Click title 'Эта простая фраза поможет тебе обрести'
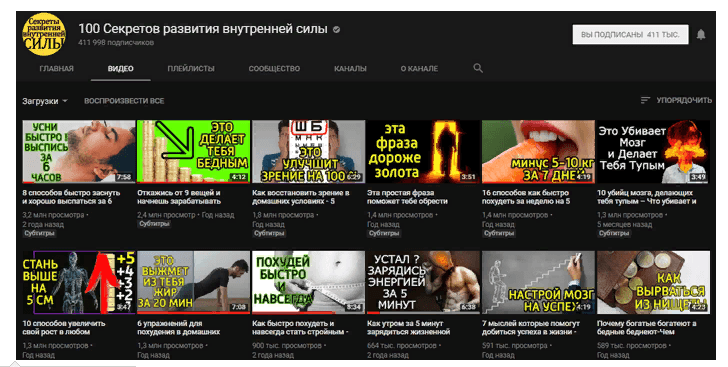The height and width of the screenshot is (367, 728). click(x=407, y=197)
